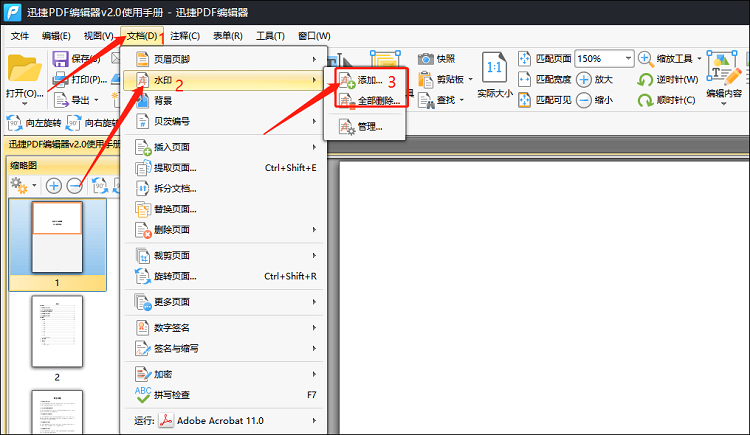Select 裁剪页面 menu entry
The height and width of the screenshot is (435, 750).
point(225,256)
